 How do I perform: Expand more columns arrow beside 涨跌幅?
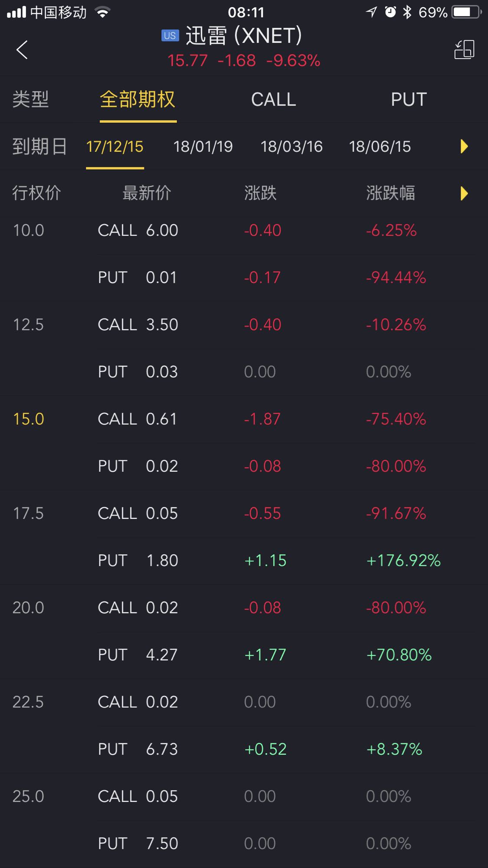464,193
